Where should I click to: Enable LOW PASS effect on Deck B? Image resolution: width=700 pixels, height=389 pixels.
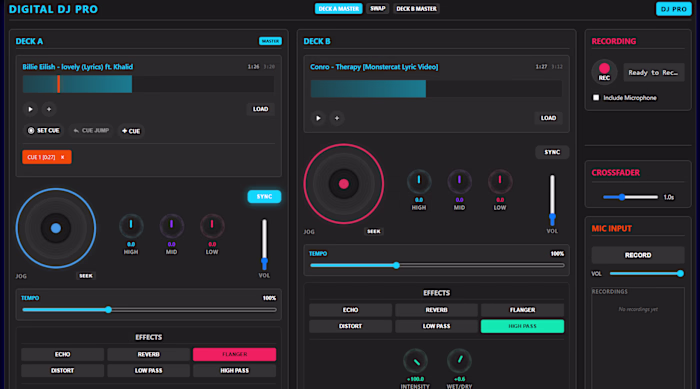click(437, 326)
